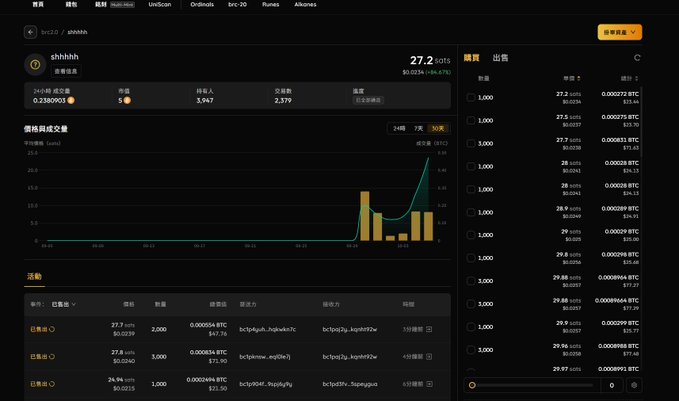
Task: Click the +84.67% price change
Action: [x=438, y=72]
